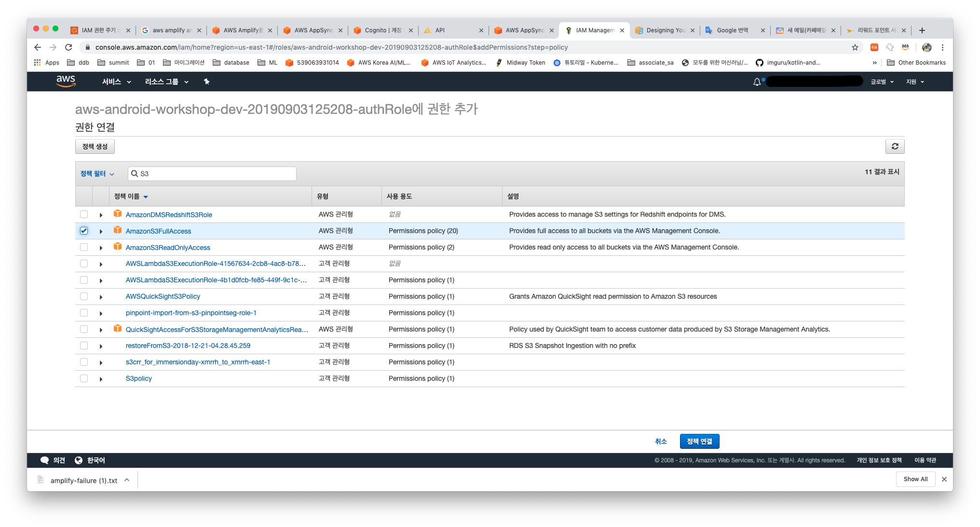Uncheck the AmazonS3FullAccess checkbox
The width and height of the screenshot is (980, 527).
(x=84, y=231)
